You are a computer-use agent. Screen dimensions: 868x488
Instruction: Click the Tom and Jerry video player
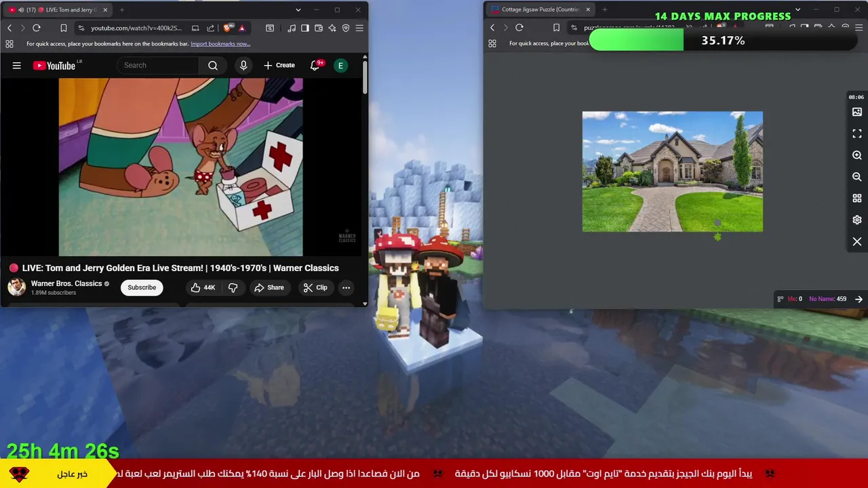click(x=180, y=167)
